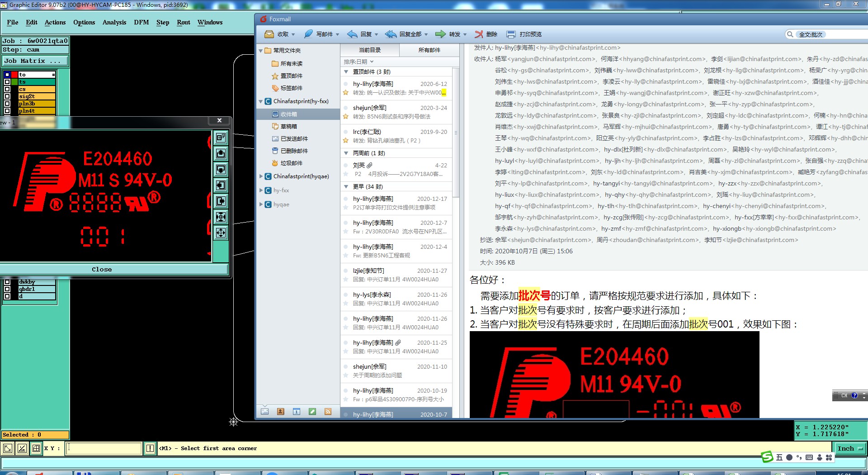Open the Forward dropdown arrow

[465, 34]
